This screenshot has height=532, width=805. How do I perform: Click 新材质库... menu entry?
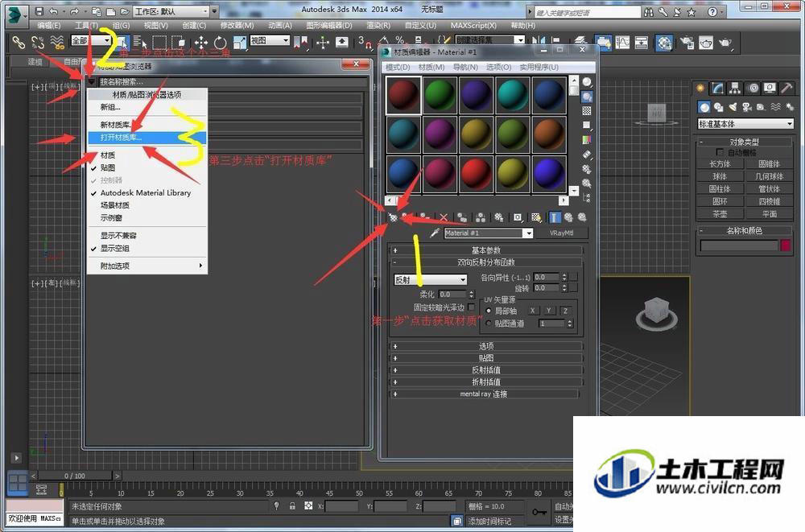147,125
